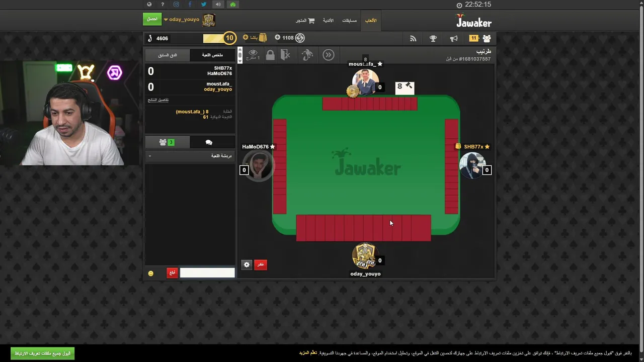The height and width of the screenshot is (362, 644).
Task: Click the Jawaker logo
Action: pyautogui.click(x=473, y=21)
